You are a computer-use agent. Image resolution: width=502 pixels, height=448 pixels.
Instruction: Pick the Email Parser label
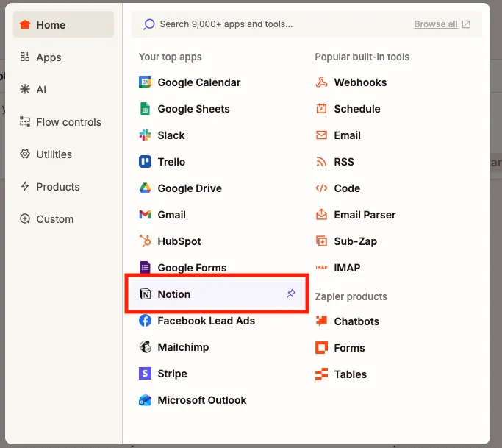(x=365, y=214)
